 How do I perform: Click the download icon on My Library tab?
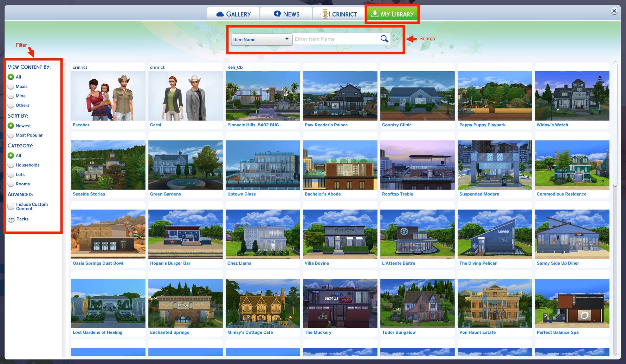(x=375, y=14)
